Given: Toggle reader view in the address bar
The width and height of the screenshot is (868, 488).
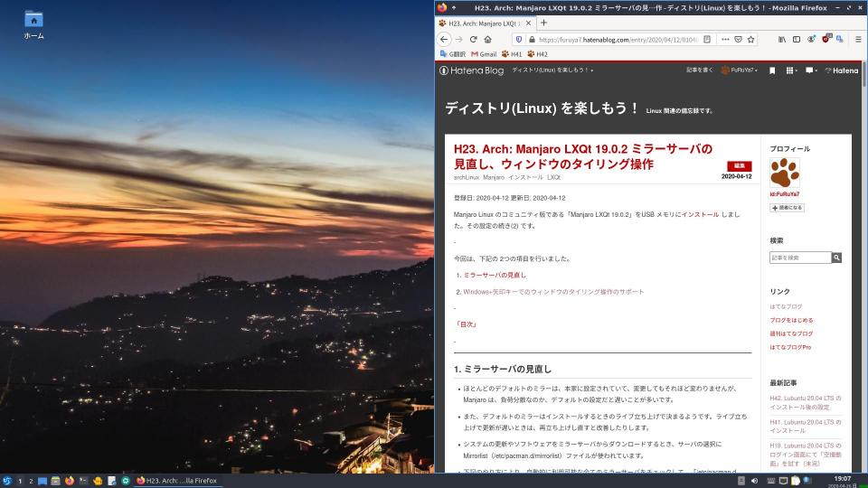Looking at the screenshot, I should click(707, 39).
